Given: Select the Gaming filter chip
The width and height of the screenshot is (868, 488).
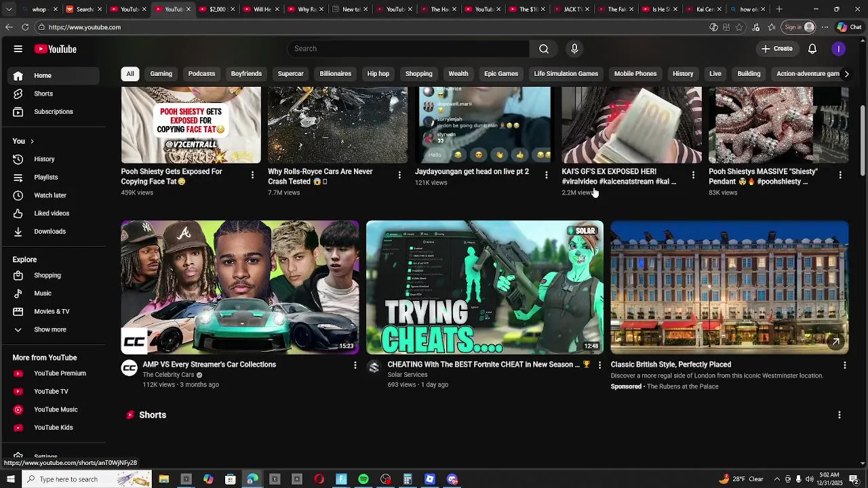Looking at the screenshot, I should (x=161, y=74).
